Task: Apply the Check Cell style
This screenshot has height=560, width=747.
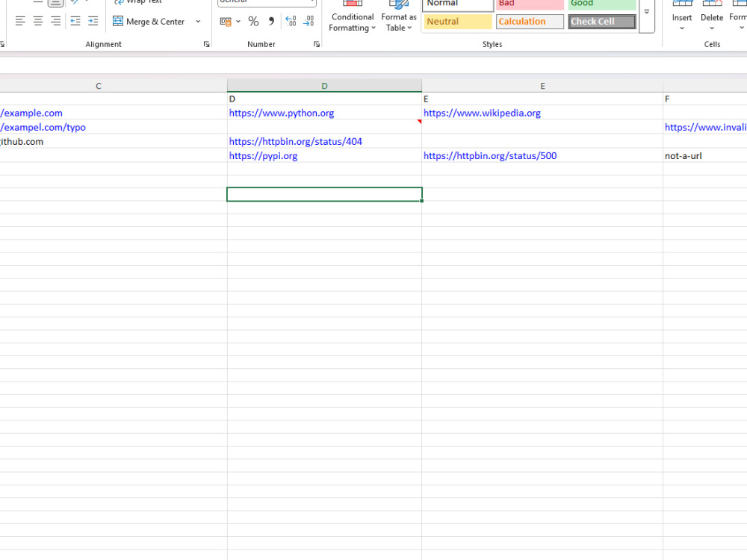Action: tap(601, 22)
